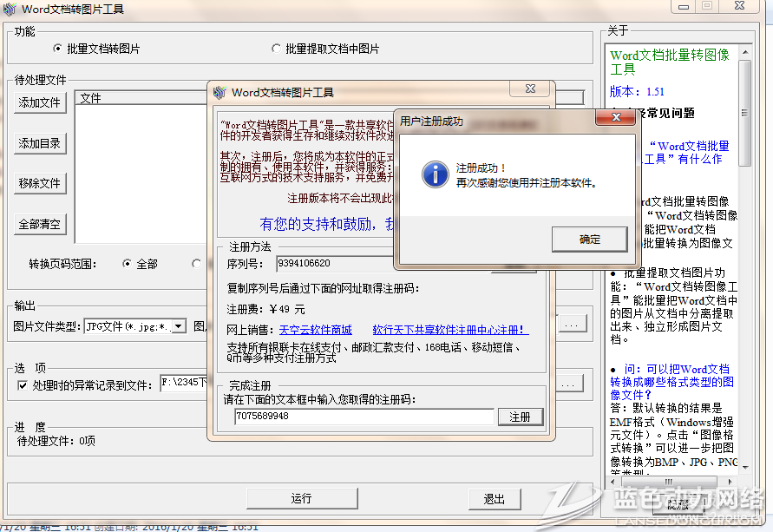Open 天空云软件商城 link

tap(315, 330)
